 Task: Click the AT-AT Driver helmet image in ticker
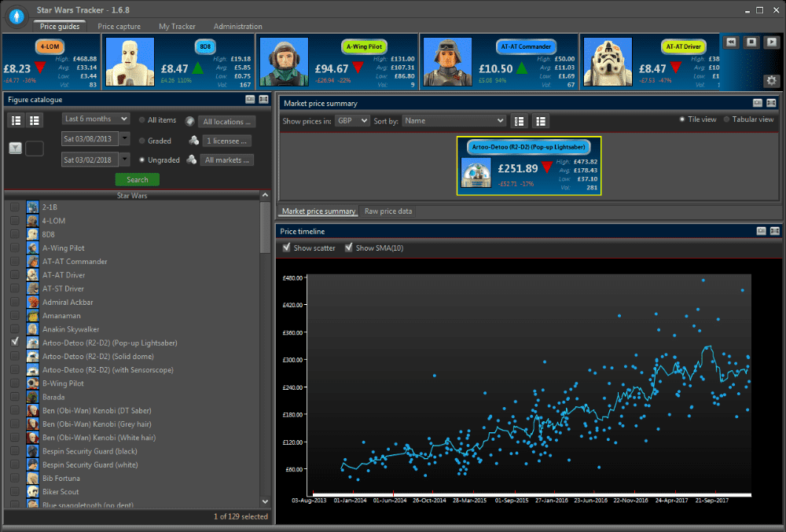pyautogui.click(x=608, y=61)
